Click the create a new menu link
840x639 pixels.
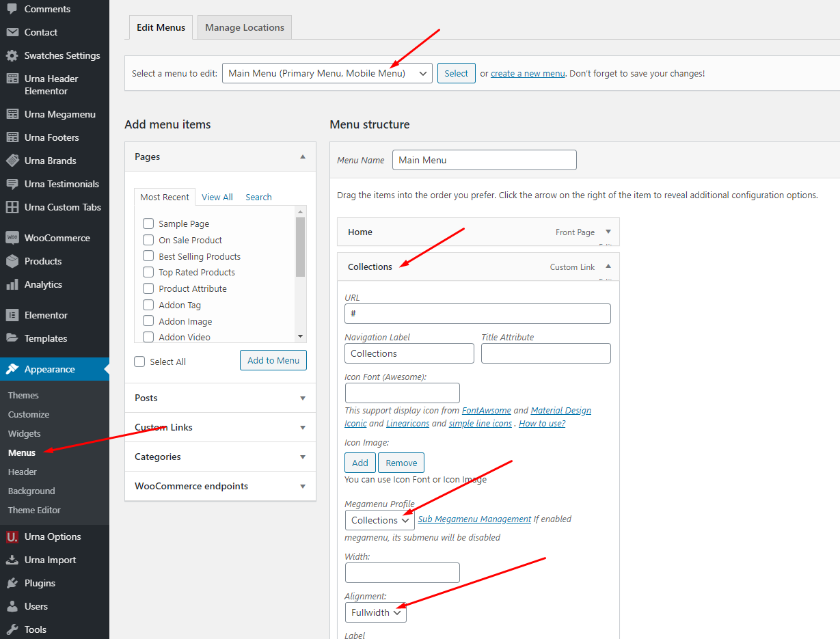point(528,73)
